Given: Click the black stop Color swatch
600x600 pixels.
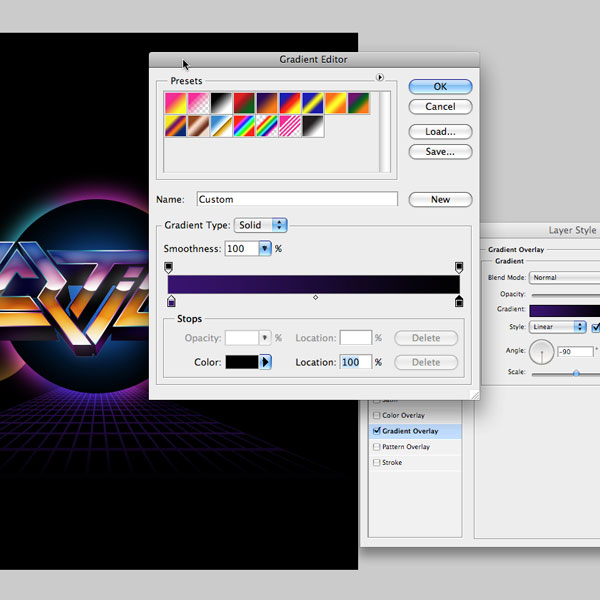Looking at the screenshot, I should (x=242, y=362).
